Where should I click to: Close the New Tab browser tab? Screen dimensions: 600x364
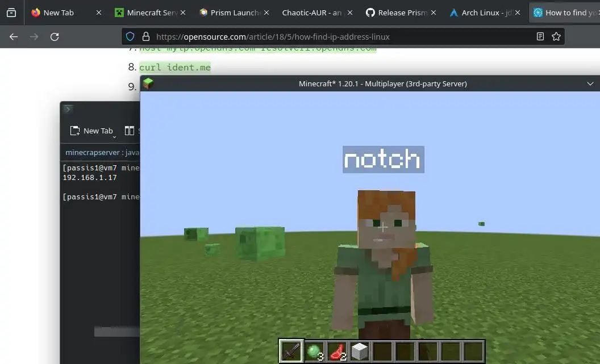(x=99, y=12)
